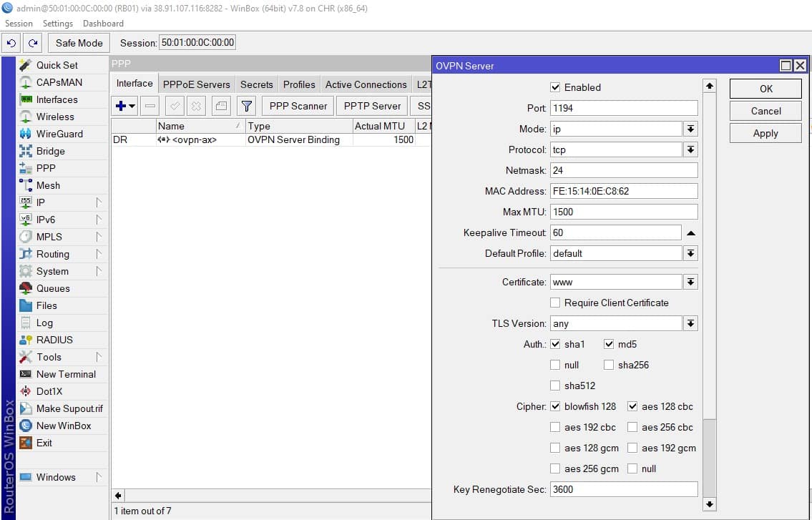Click the funnel filter icon

pyautogui.click(x=246, y=106)
